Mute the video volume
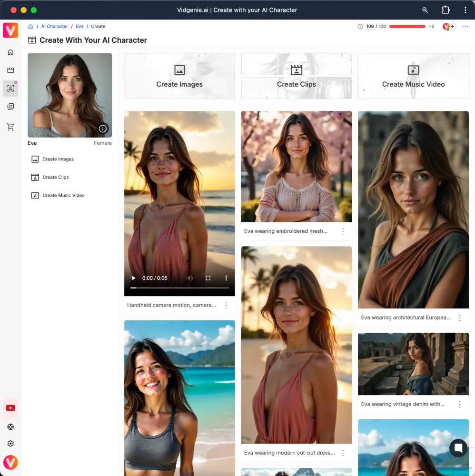This screenshot has height=476, width=475. click(190, 278)
